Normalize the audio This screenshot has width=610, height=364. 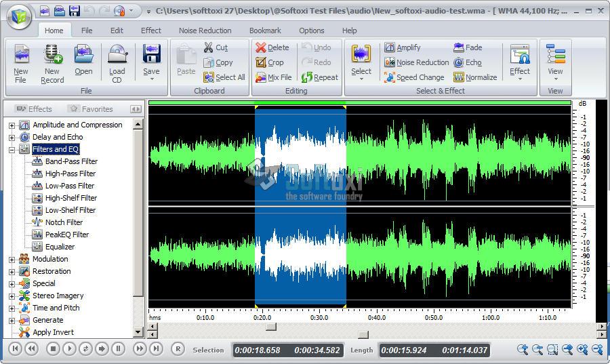point(475,77)
